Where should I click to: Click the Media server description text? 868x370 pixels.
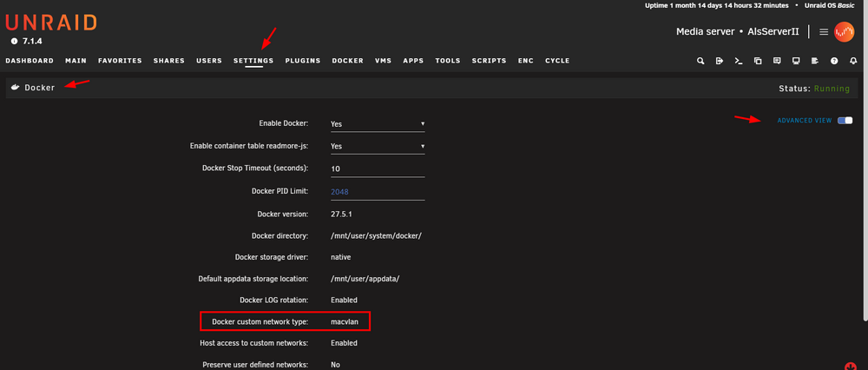point(705,31)
